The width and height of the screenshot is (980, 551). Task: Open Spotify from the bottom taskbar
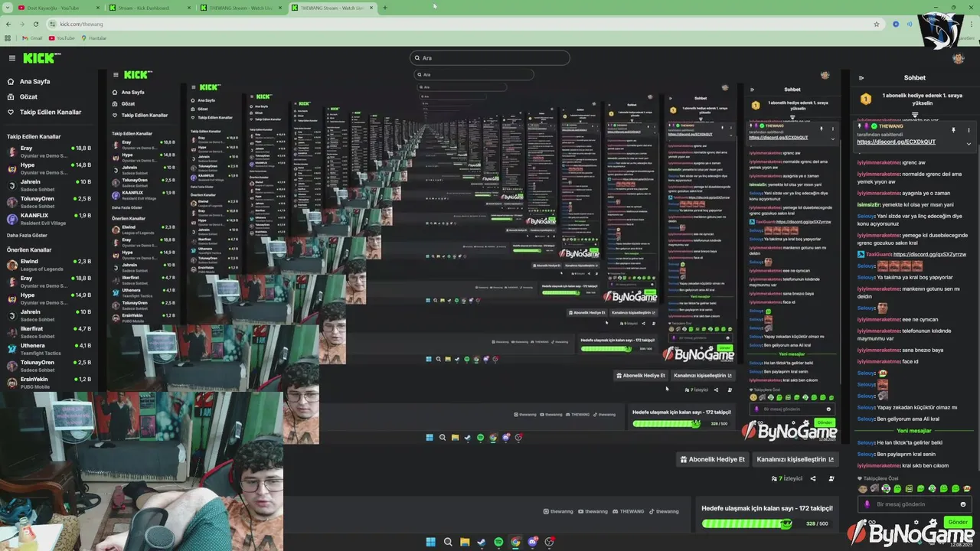(x=498, y=542)
